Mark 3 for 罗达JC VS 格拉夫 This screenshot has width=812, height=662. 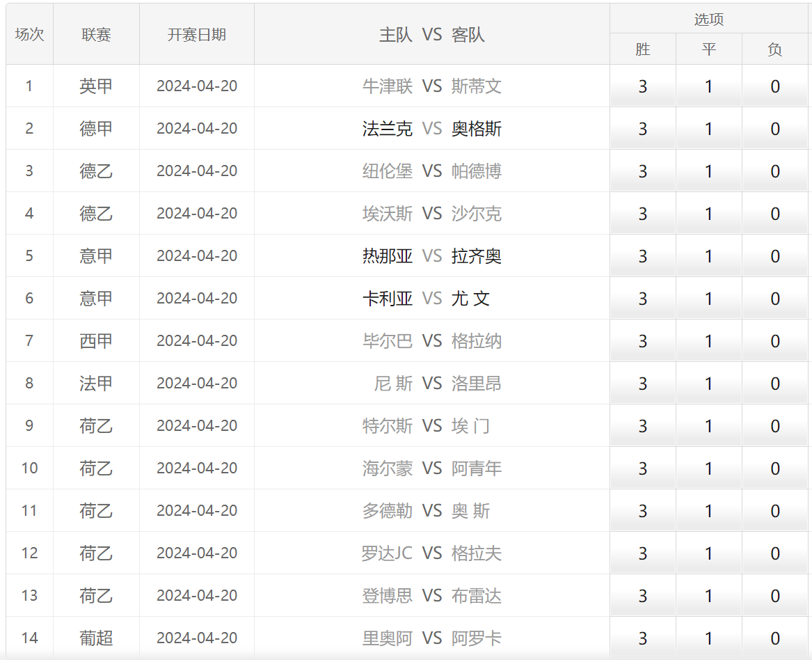click(x=643, y=553)
